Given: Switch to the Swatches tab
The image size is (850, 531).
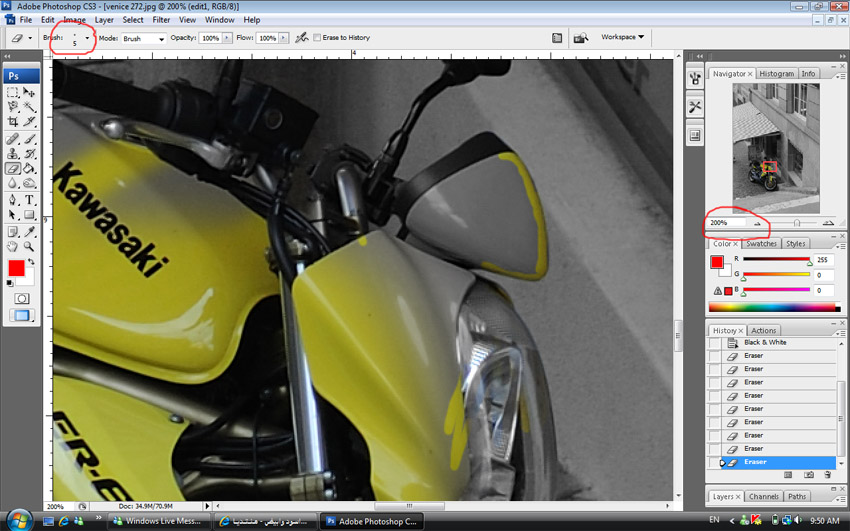Looking at the screenshot, I should tap(761, 244).
